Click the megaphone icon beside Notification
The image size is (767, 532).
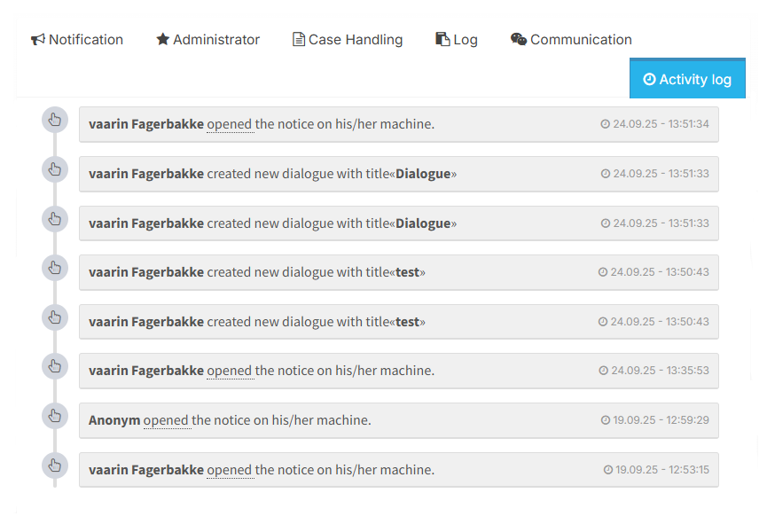38,40
